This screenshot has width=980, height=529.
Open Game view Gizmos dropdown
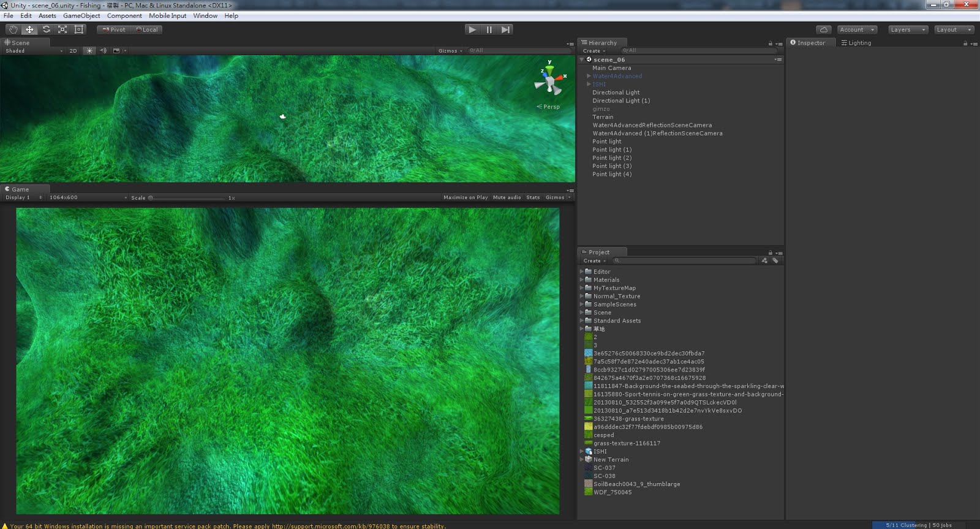click(x=558, y=197)
